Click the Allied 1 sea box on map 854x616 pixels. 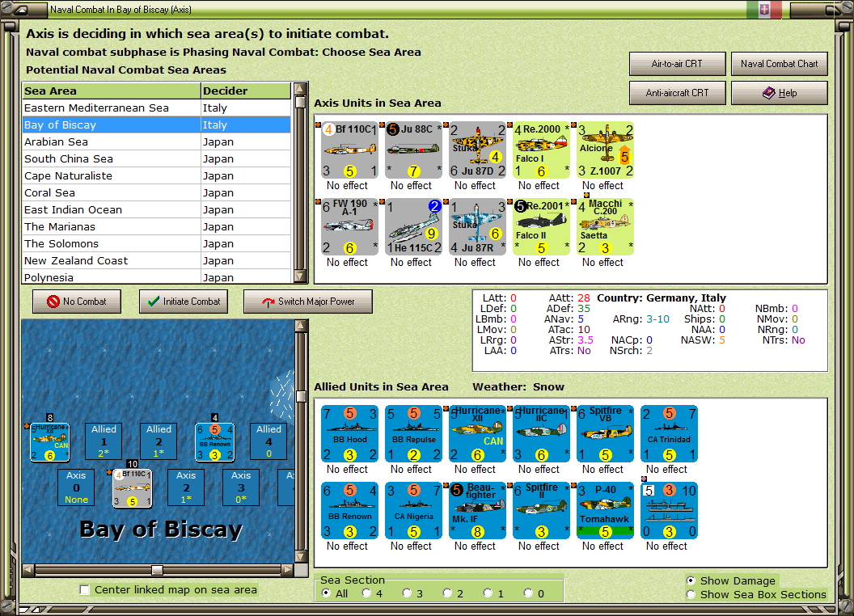[x=104, y=441]
